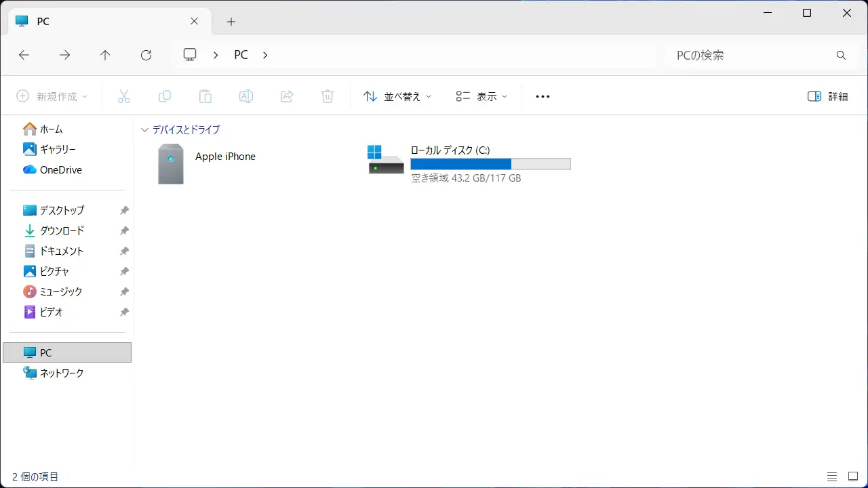
Task: Click the up-one-level arrow
Action: [105, 56]
